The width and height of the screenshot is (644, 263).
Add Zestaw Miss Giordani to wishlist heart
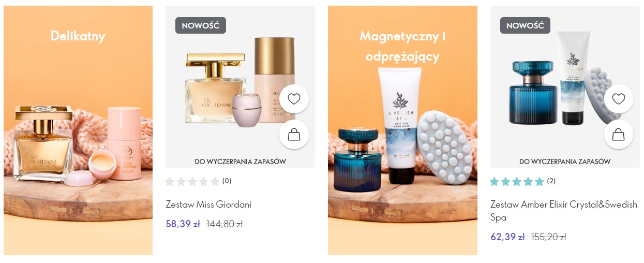coord(294,99)
